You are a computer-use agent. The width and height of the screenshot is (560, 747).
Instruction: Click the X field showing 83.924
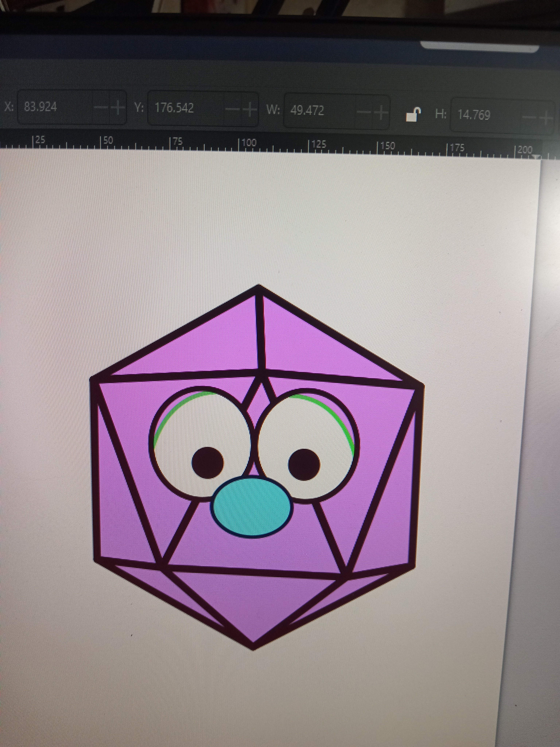[x=40, y=107]
